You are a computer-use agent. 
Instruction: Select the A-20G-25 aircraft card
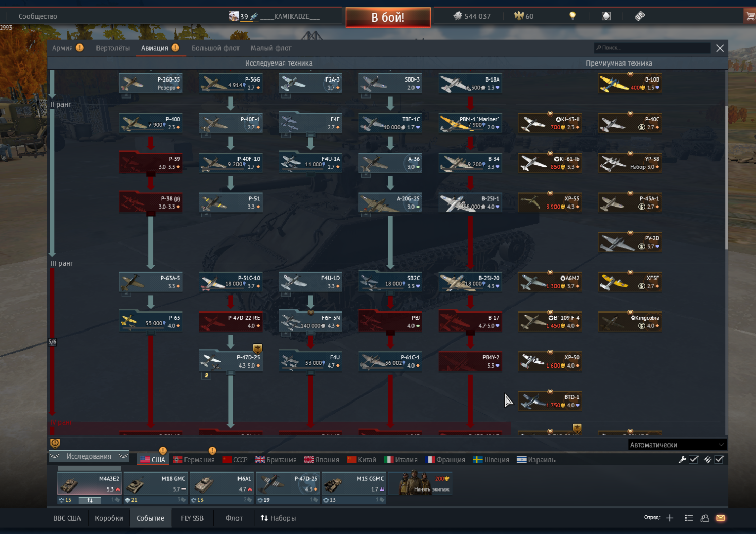(390, 202)
